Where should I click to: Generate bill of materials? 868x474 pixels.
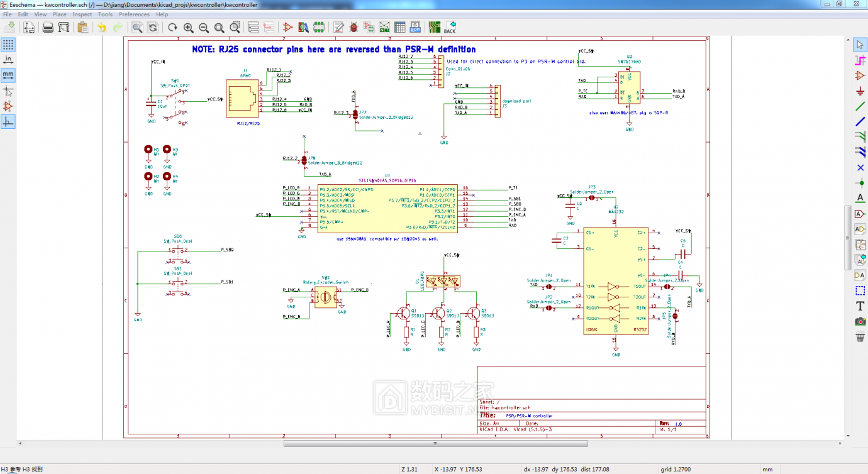coord(415,27)
